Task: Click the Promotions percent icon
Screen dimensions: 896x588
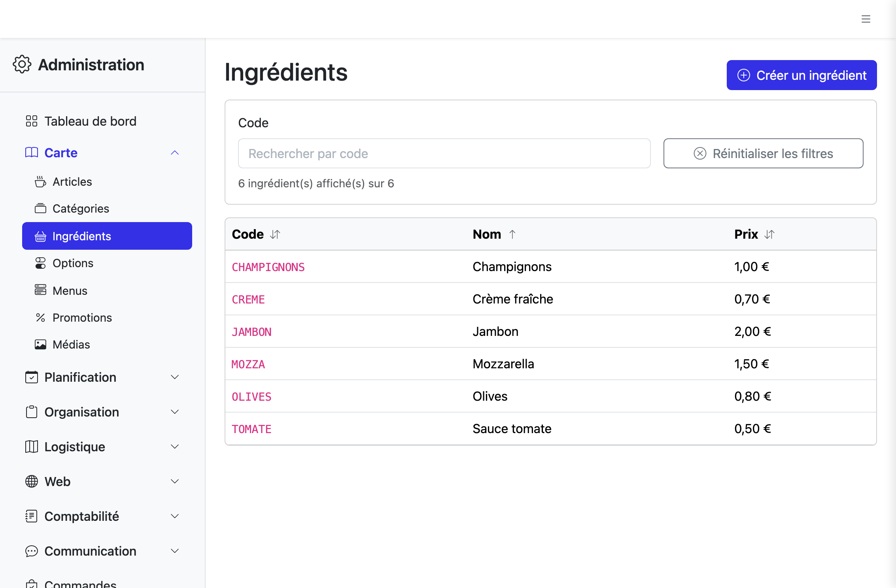Action: [40, 318]
